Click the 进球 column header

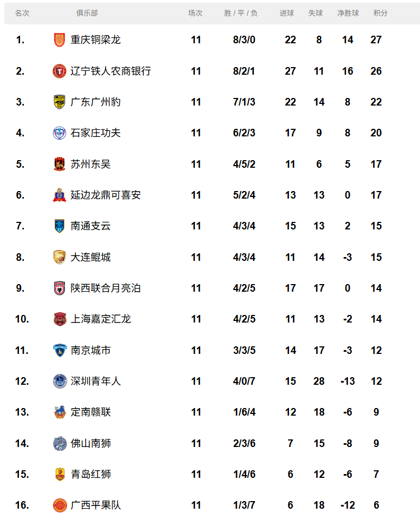click(x=287, y=13)
